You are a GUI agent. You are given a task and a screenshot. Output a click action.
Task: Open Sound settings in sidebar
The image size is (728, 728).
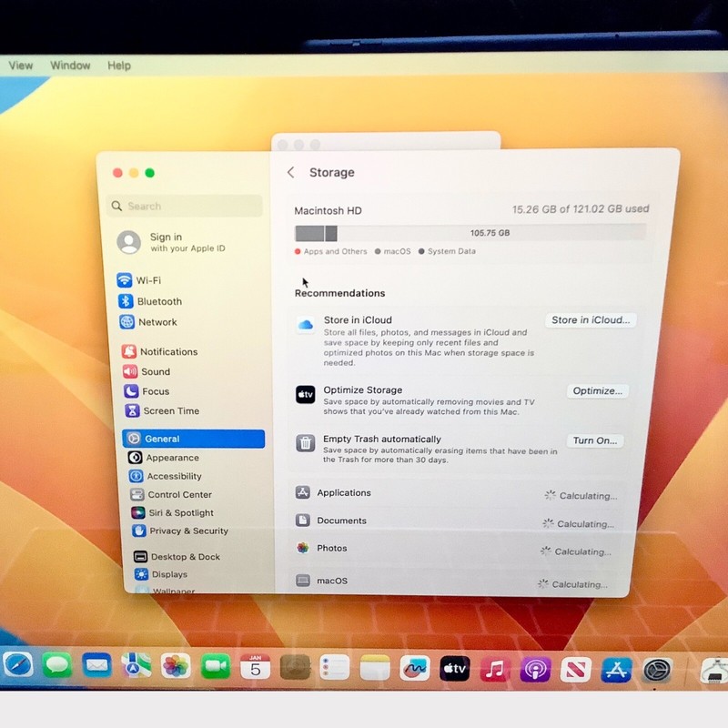click(x=147, y=371)
